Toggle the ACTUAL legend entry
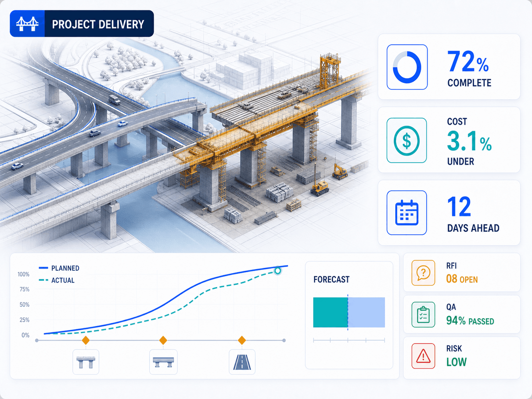Viewport: 532px width, 399px height. click(x=57, y=280)
